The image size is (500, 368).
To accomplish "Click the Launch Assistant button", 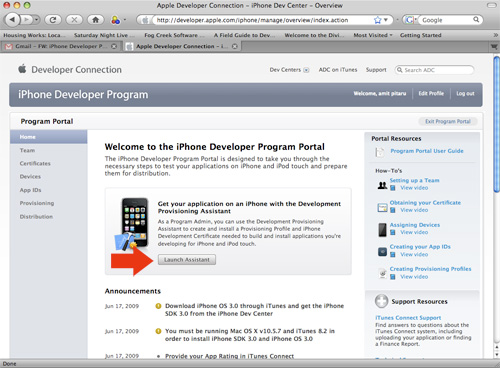I will pyautogui.click(x=187, y=260).
